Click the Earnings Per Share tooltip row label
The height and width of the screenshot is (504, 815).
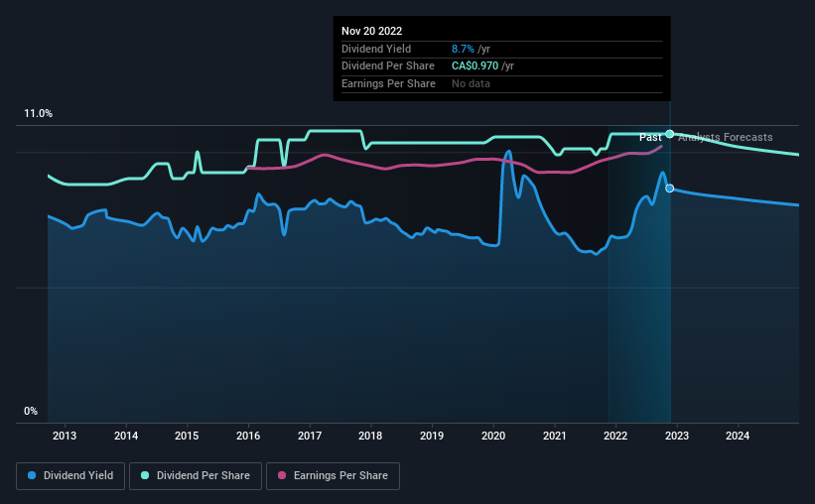388,83
